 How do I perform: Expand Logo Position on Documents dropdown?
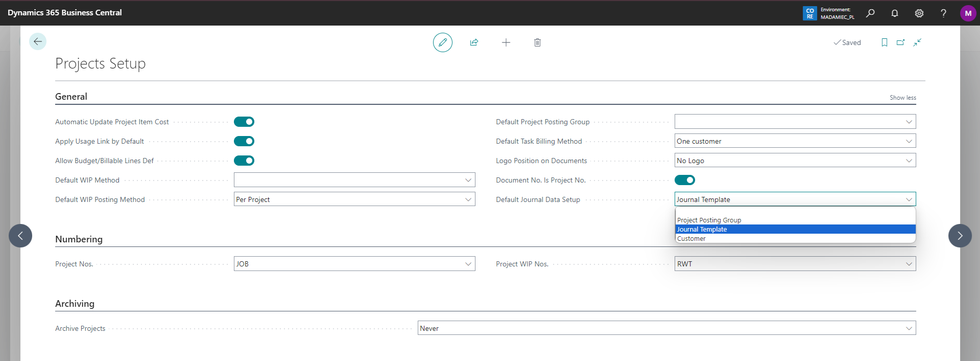point(795,161)
